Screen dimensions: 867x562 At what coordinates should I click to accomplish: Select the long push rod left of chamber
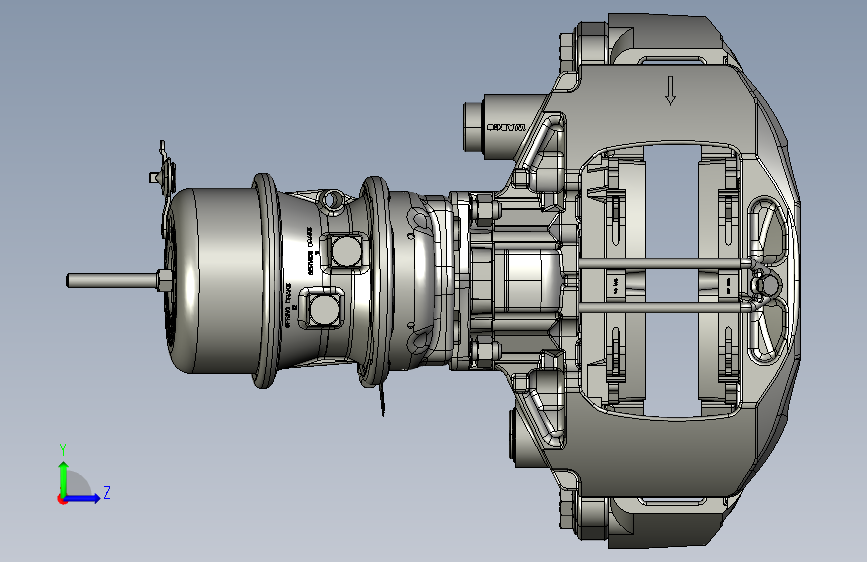pyautogui.click(x=112, y=280)
